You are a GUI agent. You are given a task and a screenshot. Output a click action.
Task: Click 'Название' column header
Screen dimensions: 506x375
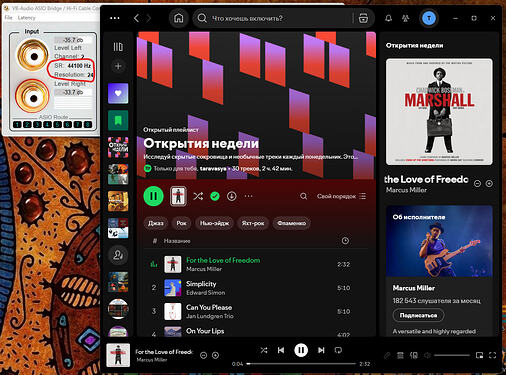[x=177, y=241]
